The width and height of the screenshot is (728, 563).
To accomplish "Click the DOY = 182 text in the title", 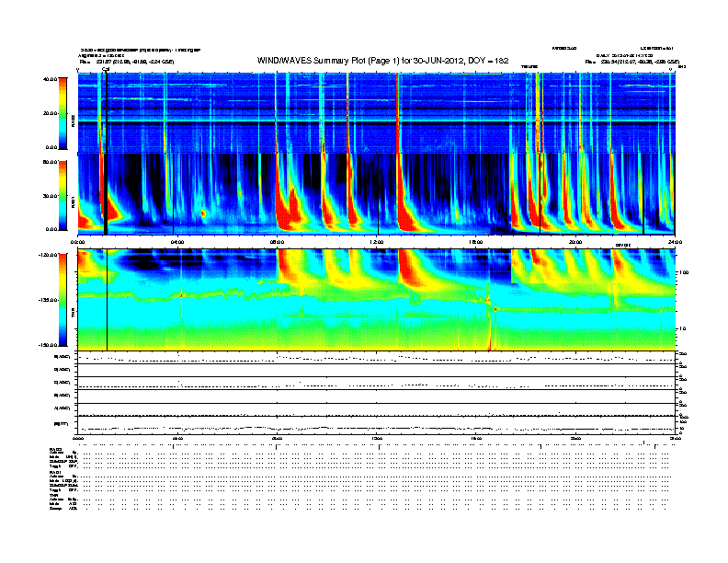I will (x=488, y=61).
